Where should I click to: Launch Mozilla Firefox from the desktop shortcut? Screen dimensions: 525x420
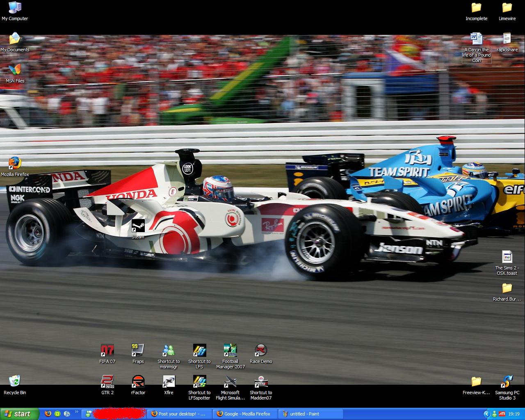(x=15, y=167)
